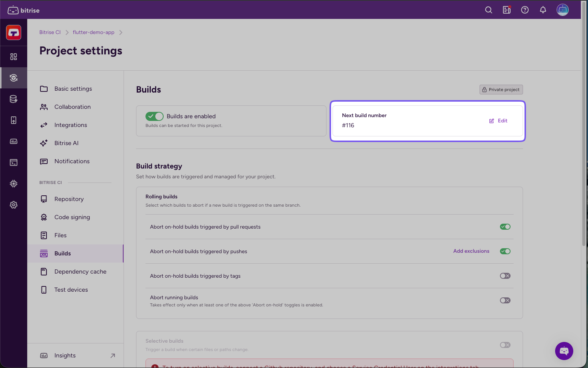Edit the next build number
Image resolution: width=588 pixels, height=368 pixels.
(498, 121)
